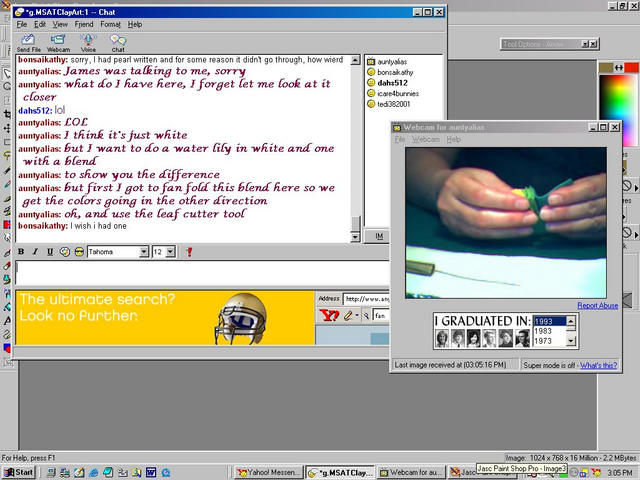This screenshot has height=480, width=640.
Task: Open the Format menu in the chat window
Action: pos(111,24)
